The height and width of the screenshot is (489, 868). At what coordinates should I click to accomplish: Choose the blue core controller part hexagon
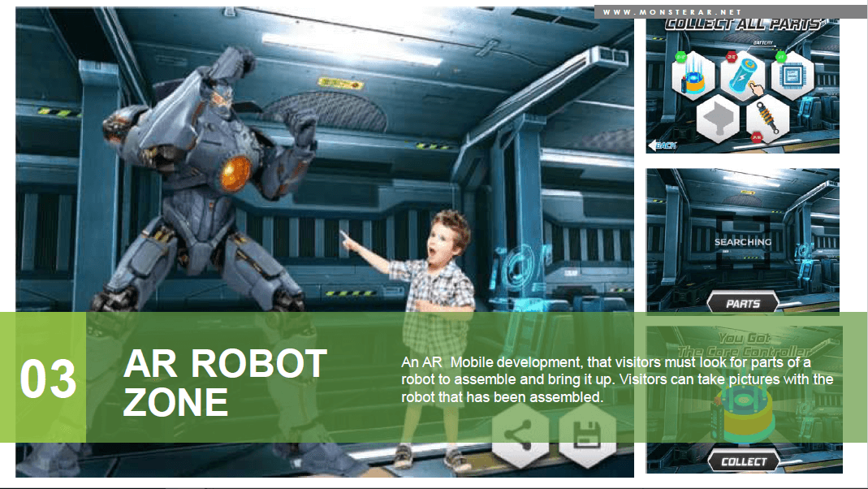click(693, 76)
